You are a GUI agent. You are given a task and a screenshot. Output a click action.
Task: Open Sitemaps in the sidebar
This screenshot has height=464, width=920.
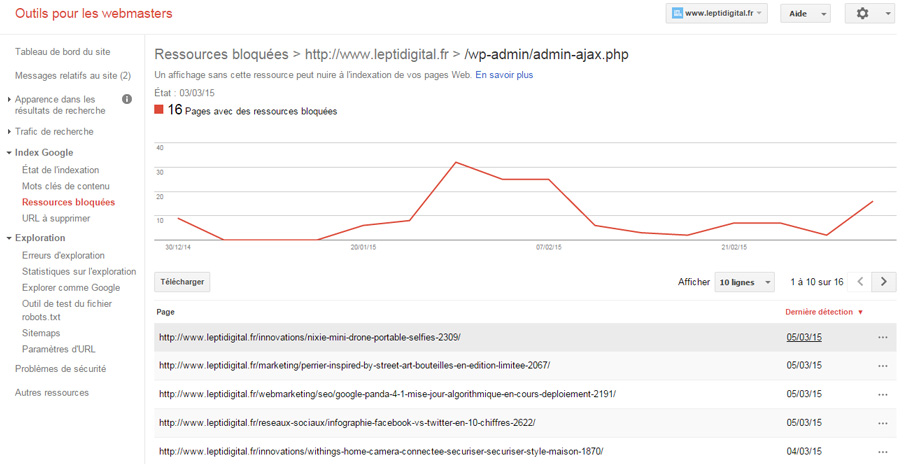click(41, 333)
